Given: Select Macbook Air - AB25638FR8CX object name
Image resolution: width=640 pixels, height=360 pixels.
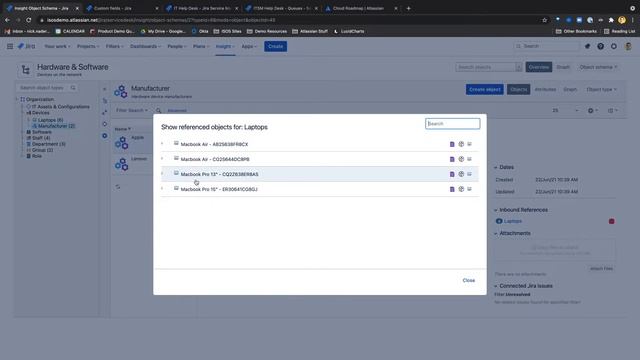Looking at the screenshot, I should pos(214,144).
